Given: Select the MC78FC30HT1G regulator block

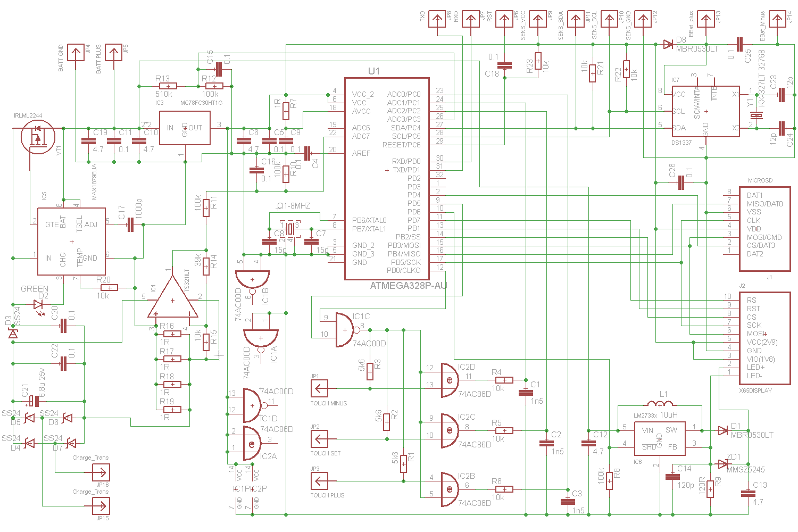Looking at the screenshot, I should pos(185,128).
